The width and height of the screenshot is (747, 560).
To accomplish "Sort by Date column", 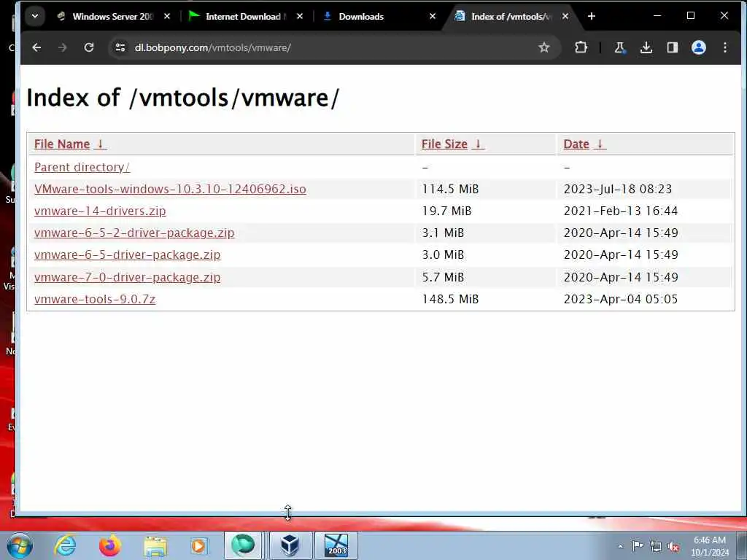I will point(576,144).
